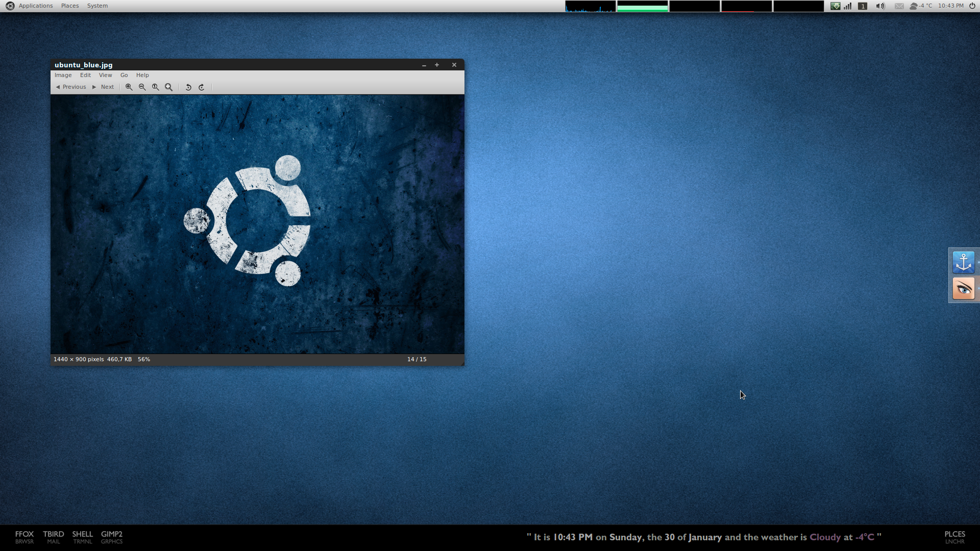Screen dimensions: 980x551
Task: Expand the Go menu
Action: click(124, 74)
